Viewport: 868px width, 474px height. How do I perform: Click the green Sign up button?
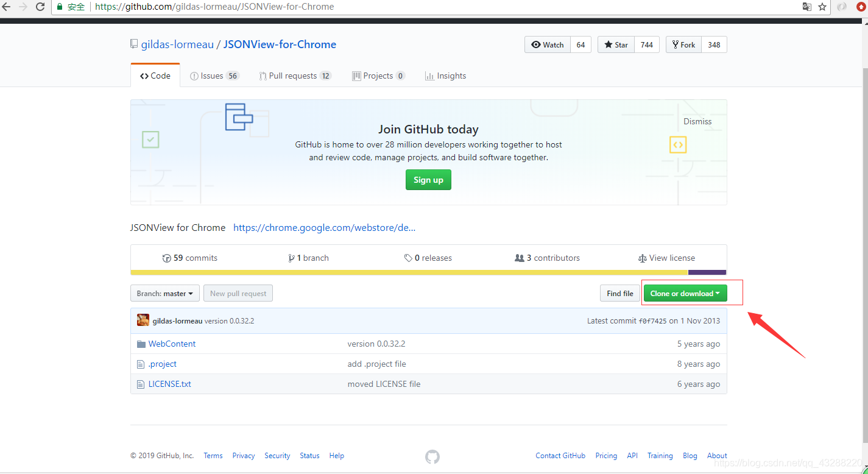pos(428,180)
